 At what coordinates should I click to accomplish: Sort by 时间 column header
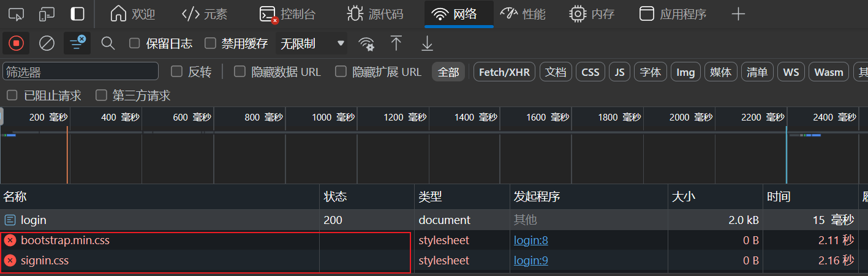pos(810,197)
